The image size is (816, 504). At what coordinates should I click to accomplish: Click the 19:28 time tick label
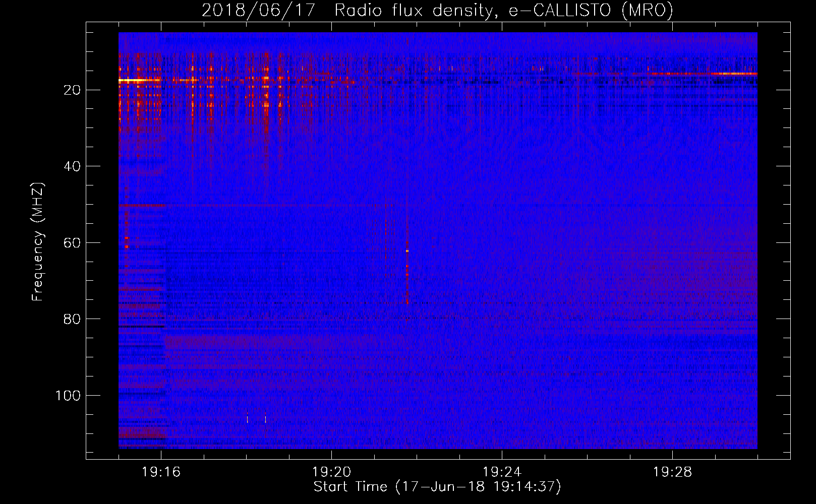tap(672, 472)
